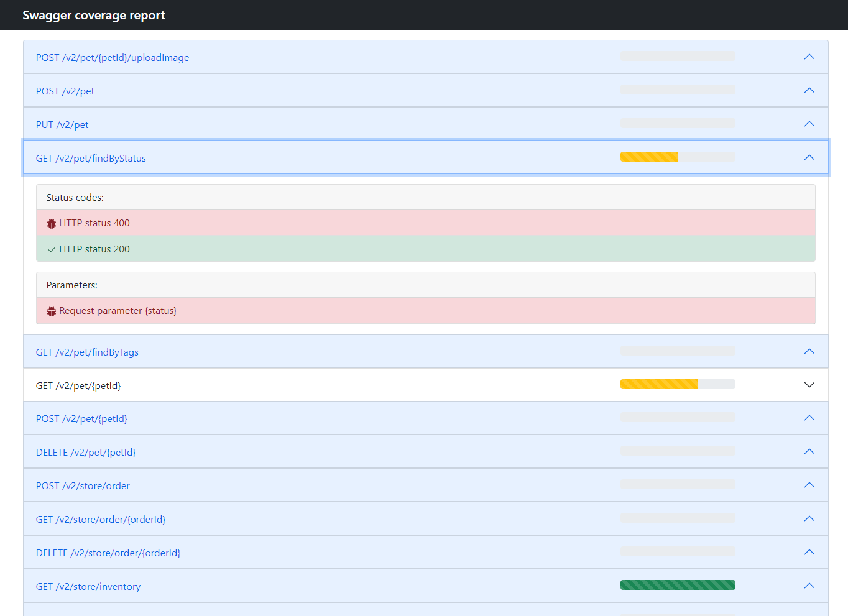This screenshot has height=616, width=848.
Task: Click the GET /v2/pet/findByStatus label
Action: tap(91, 159)
